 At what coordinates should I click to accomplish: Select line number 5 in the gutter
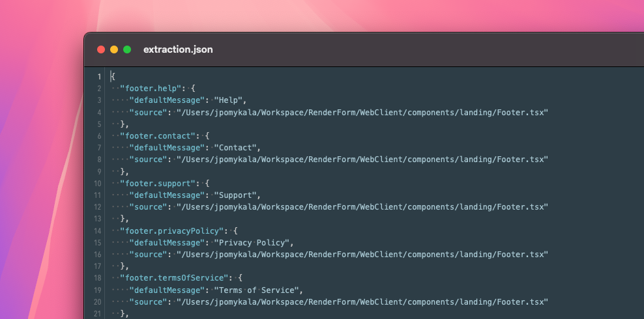[99, 124]
